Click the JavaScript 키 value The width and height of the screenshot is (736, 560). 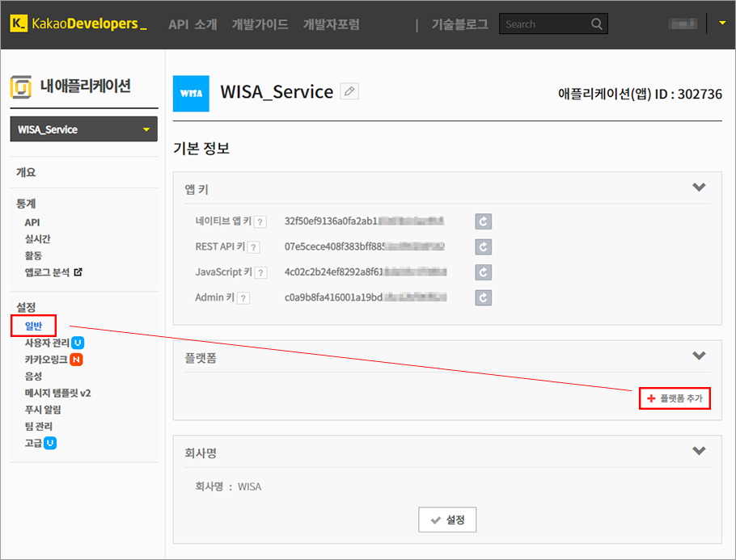[x=366, y=272]
